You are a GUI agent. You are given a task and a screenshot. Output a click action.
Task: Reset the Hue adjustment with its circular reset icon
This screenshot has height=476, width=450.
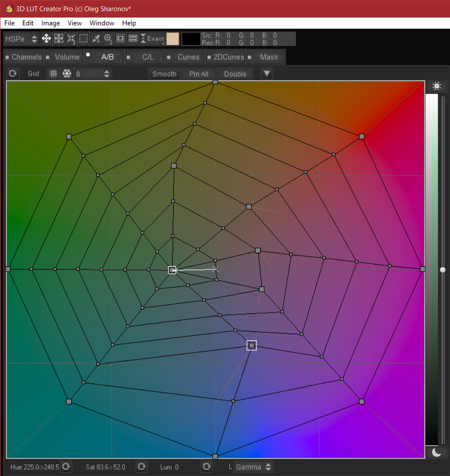pyautogui.click(x=66, y=467)
